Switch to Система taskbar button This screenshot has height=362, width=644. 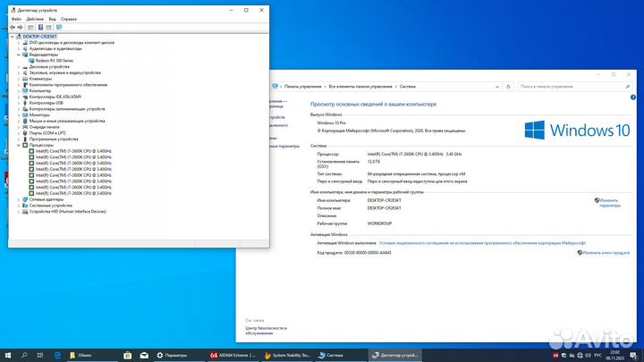tap(342, 356)
